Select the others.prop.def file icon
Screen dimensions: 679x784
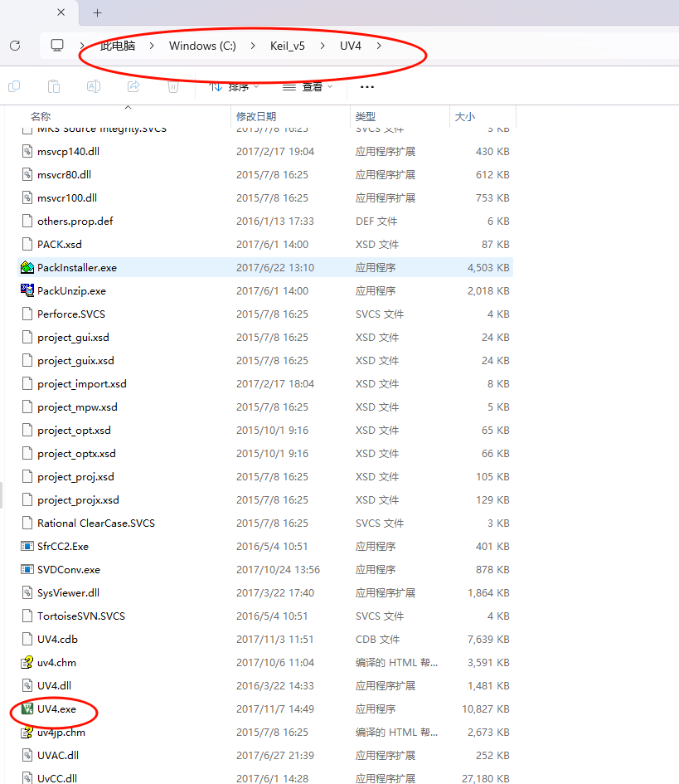pyautogui.click(x=27, y=221)
